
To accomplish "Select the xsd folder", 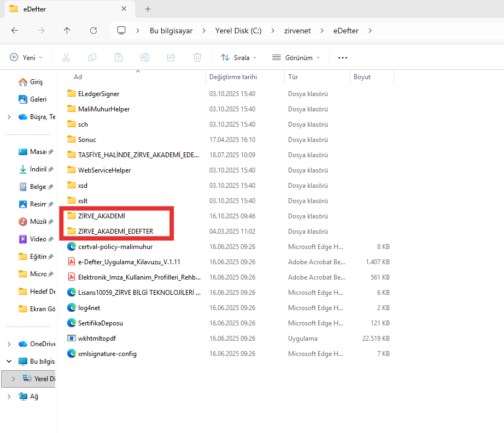I will pyautogui.click(x=77, y=186).
